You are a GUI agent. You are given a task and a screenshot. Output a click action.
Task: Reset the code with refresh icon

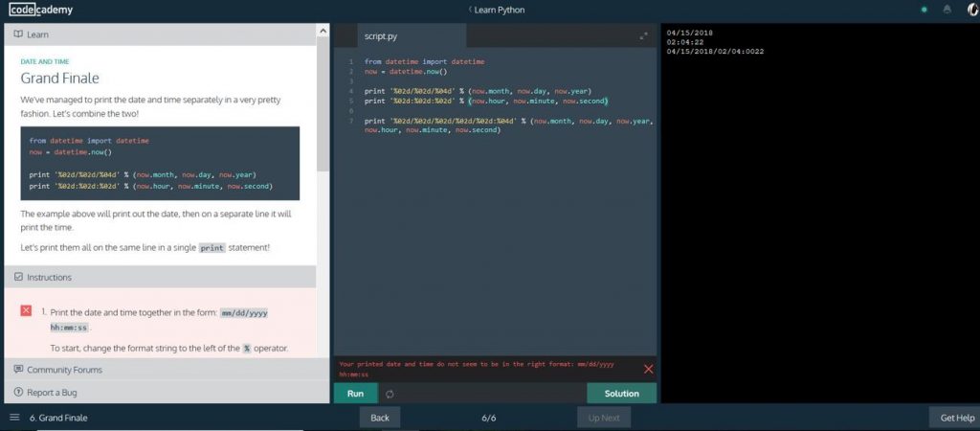(390, 394)
